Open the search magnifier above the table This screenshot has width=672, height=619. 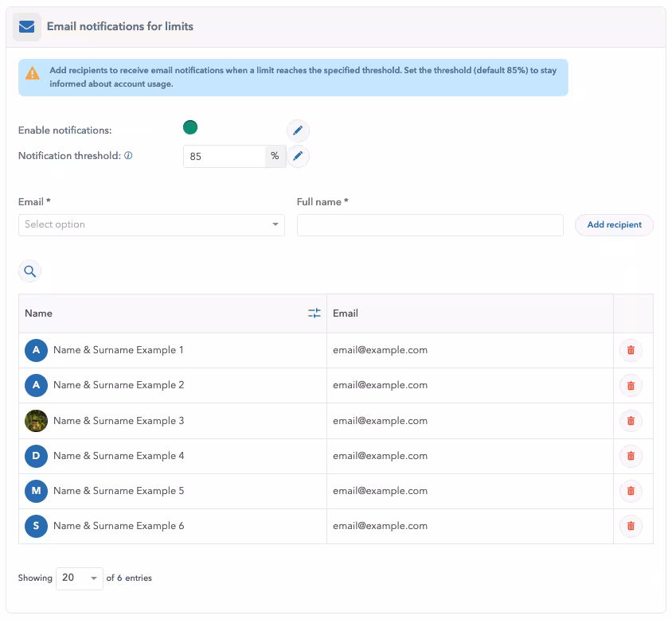(29, 272)
